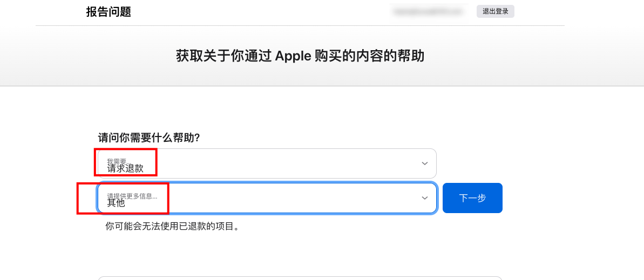Click the 你可能会无法使用已退款的项目 notice text
Viewport: 644px width, 280px height.
(x=172, y=227)
